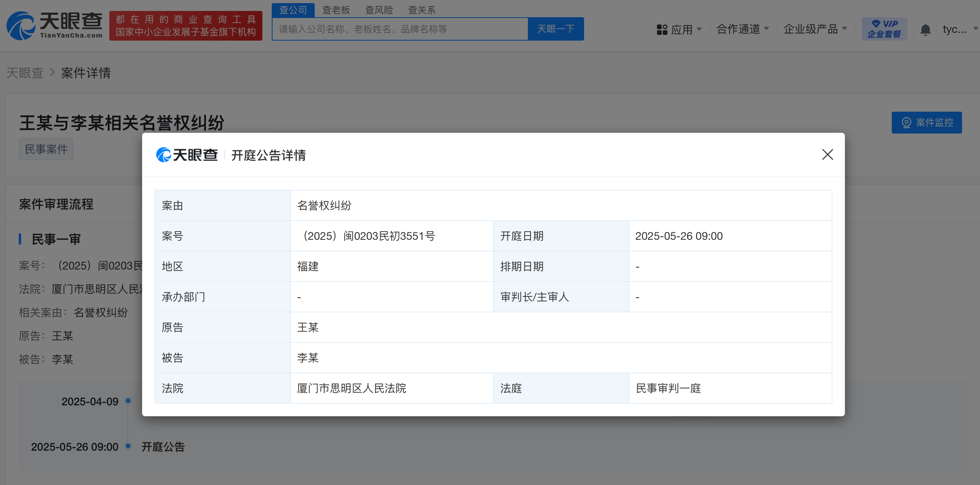Click 原告: 王某 in background page
The width and height of the screenshot is (980, 485).
pyautogui.click(x=46, y=336)
